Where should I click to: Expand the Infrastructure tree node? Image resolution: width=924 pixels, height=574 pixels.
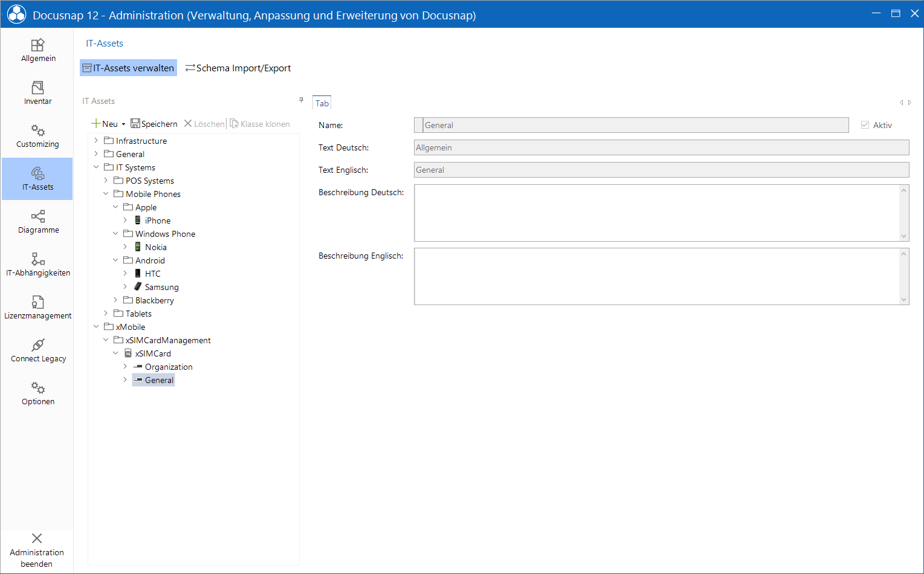pyautogui.click(x=96, y=141)
